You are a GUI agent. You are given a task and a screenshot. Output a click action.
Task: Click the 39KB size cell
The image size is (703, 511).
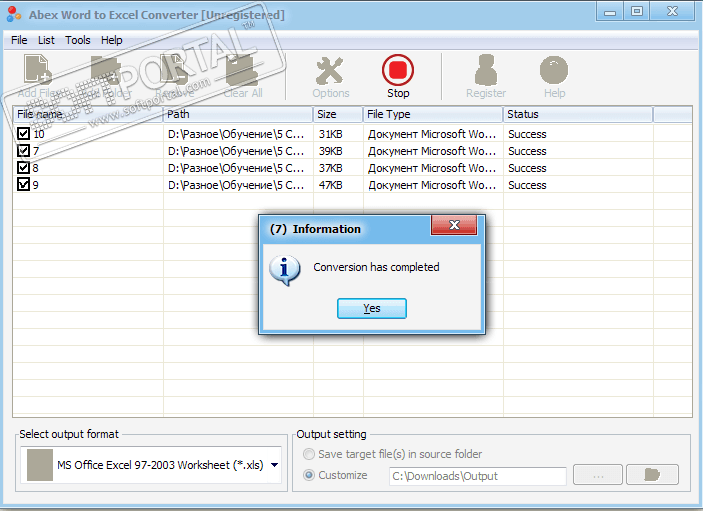click(x=330, y=151)
